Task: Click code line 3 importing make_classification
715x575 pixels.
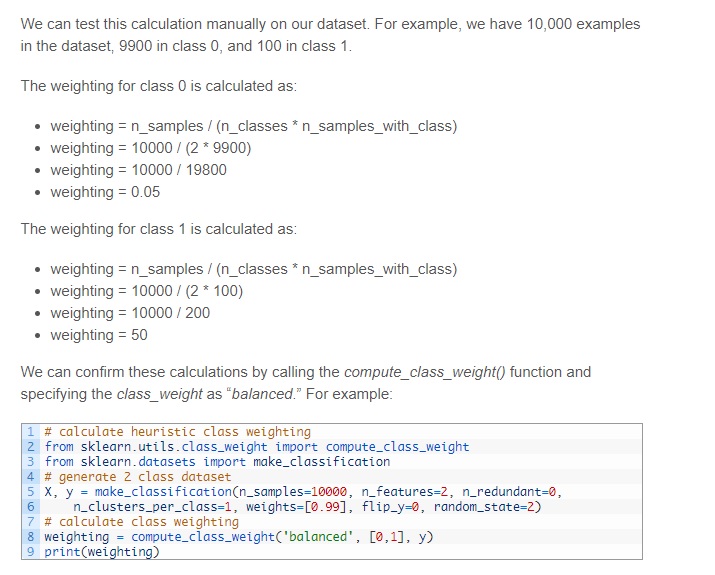Action: (x=217, y=461)
